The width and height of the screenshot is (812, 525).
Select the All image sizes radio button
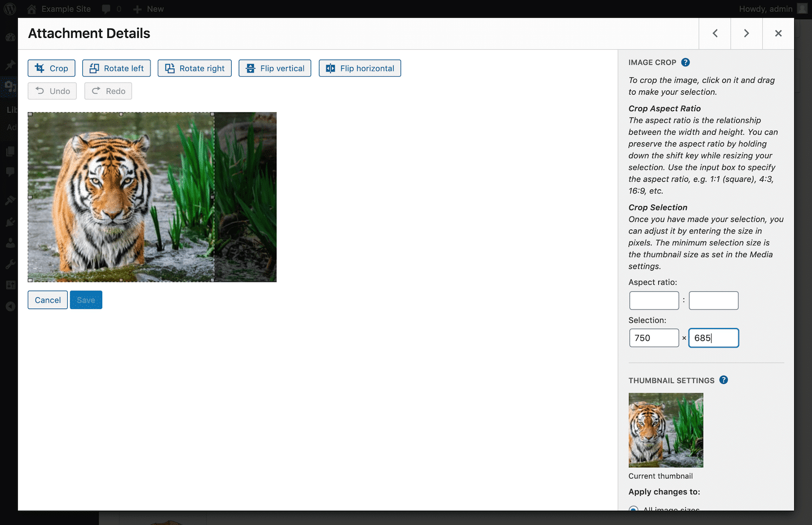pyautogui.click(x=633, y=510)
